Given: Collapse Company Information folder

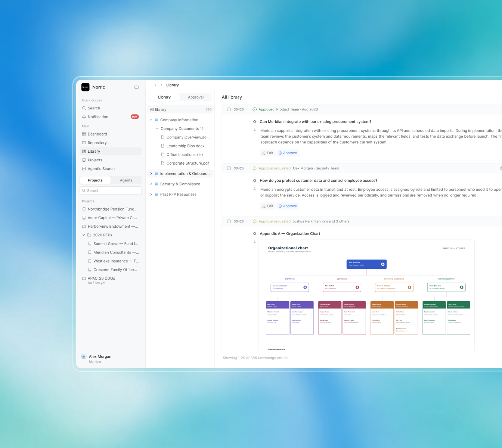Looking at the screenshot, I should tap(151, 120).
